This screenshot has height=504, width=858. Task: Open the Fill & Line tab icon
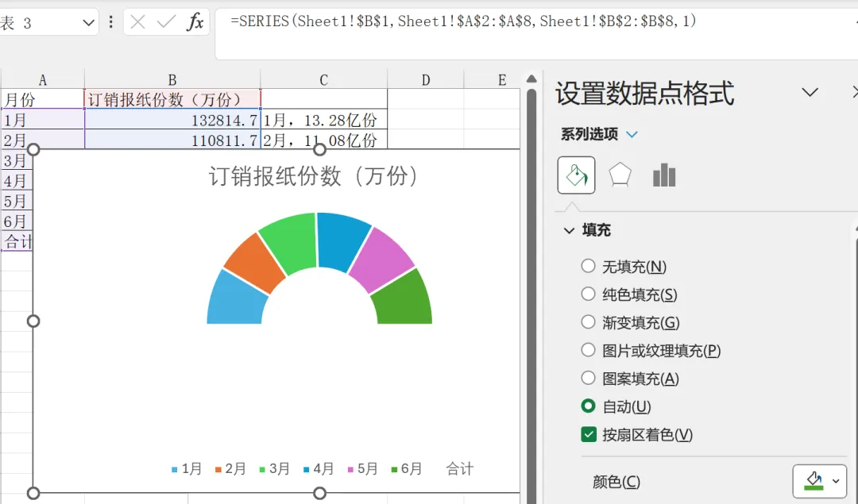[576, 175]
